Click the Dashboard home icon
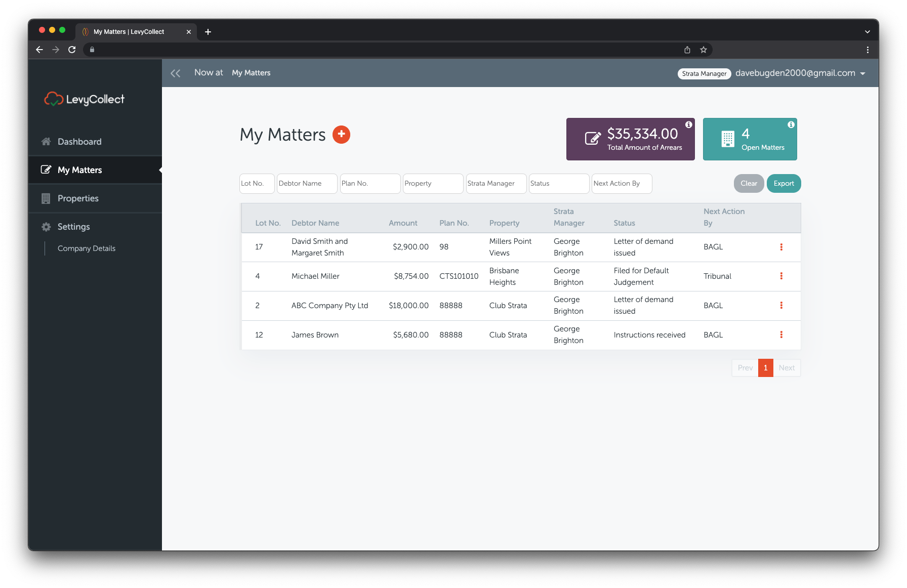This screenshot has height=588, width=907. click(x=46, y=142)
